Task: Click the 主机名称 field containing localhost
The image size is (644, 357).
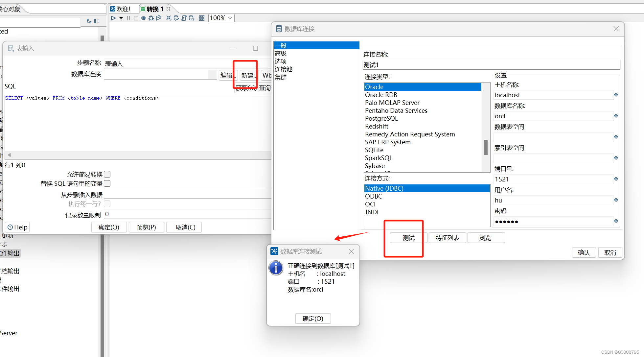Action: [x=553, y=95]
